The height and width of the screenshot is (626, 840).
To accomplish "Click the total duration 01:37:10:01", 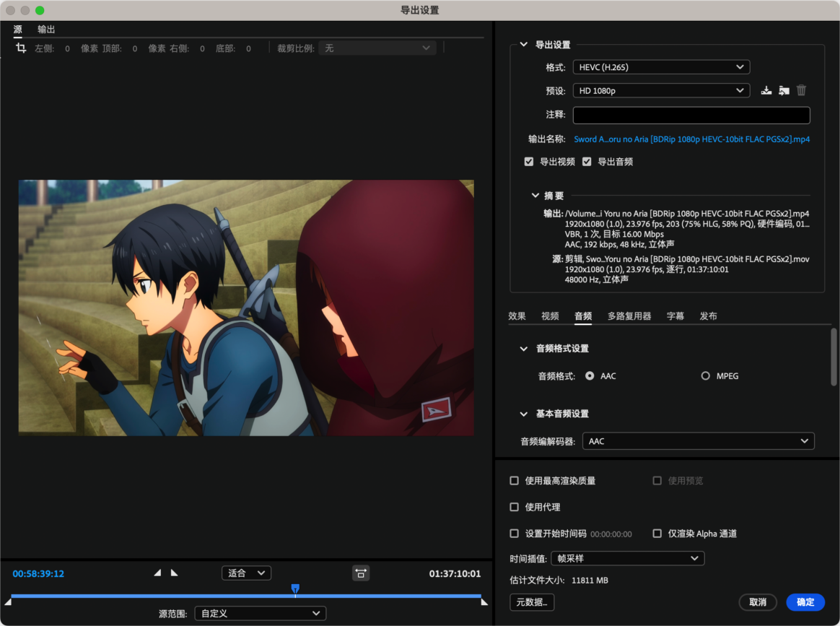I will 455,573.
